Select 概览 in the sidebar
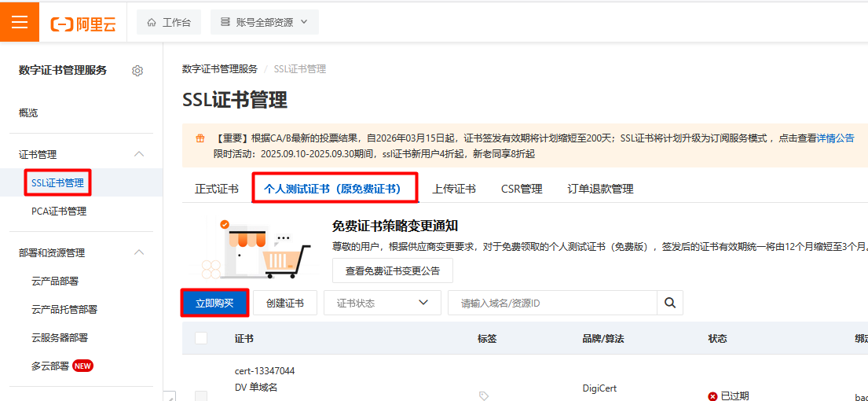Image resolution: width=868 pixels, height=401 pixels. [28, 113]
